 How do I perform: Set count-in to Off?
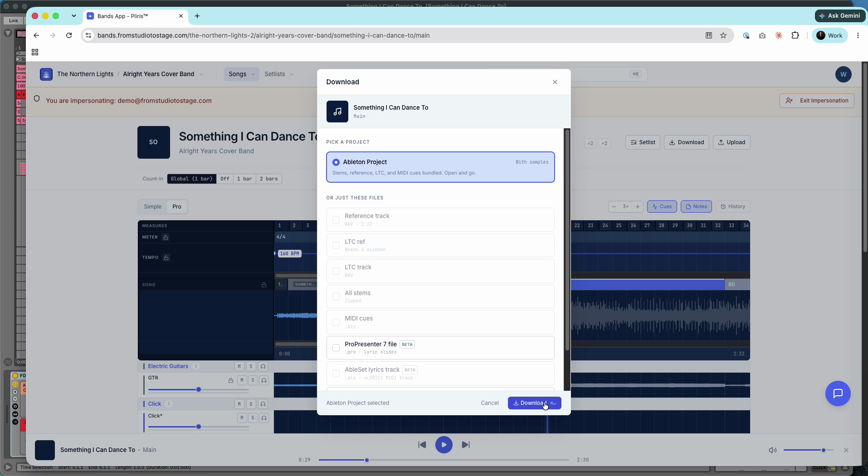[225, 179]
